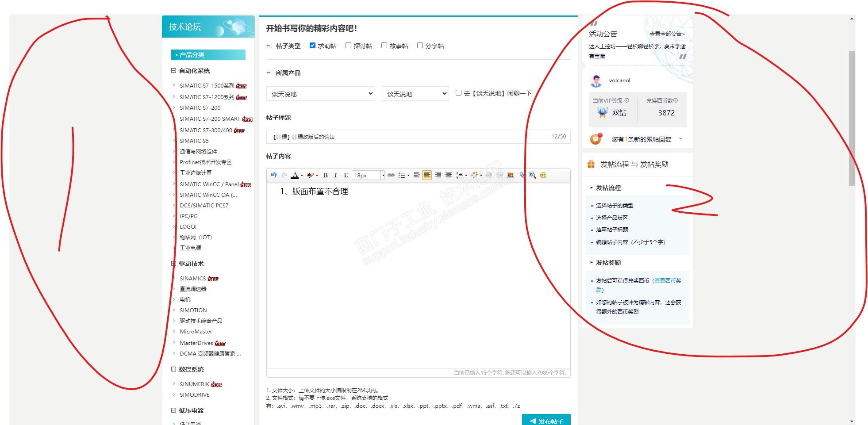Expand the new reply notification chevron
Image resolution: width=868 pixels, height=425 pixels.
[x=680, y=139]
